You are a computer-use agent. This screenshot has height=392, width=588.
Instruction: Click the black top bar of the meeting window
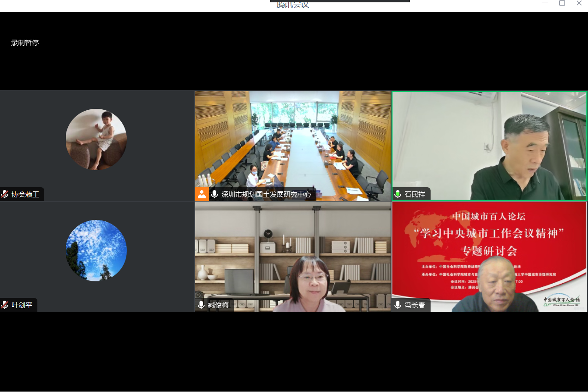click(340, 1)
